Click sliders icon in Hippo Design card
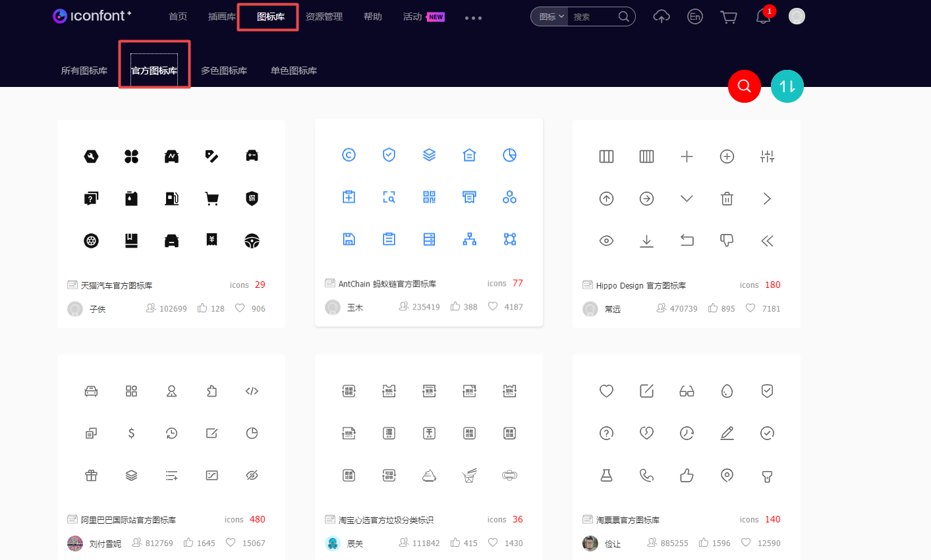The width and height of the screenshot is (931, 560). tap(767, 156)
